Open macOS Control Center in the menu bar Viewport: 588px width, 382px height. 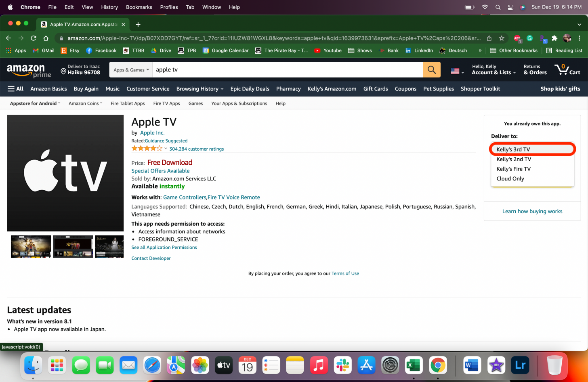(510, 7)
